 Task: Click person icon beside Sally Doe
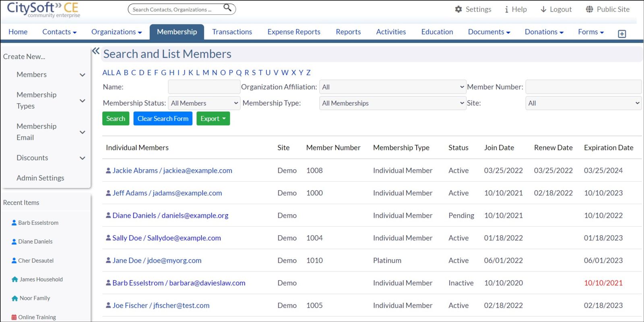tap(108, 238)
